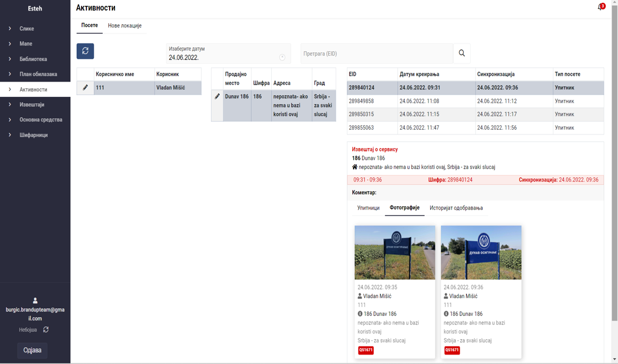Expand the Извештаји sidebar menu

pos(32,105)
